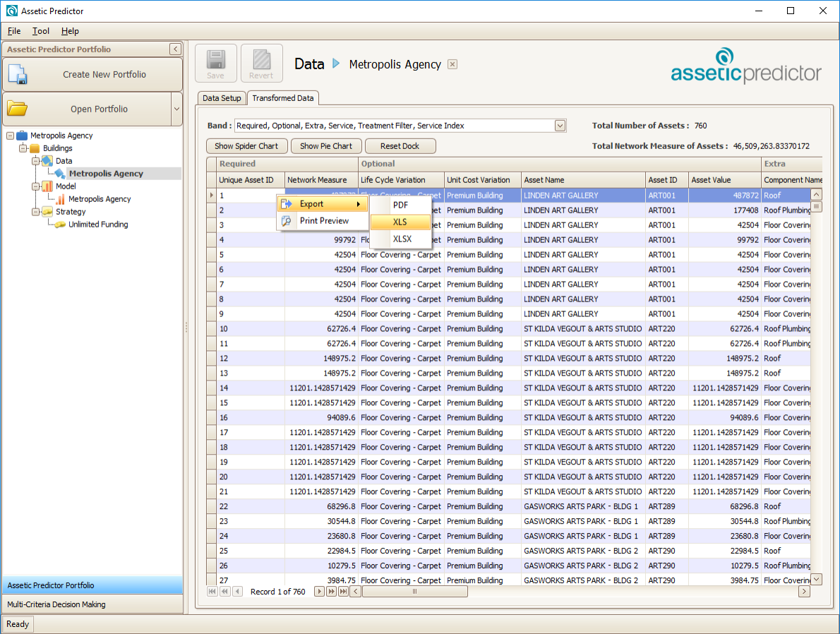Expand the Open Portfolio dropdown arrow

point(176,109)
